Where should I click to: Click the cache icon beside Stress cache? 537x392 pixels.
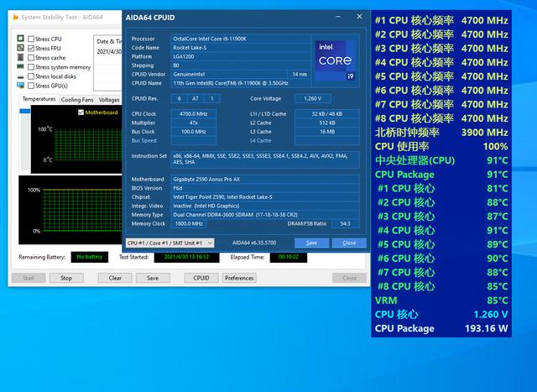click(20, 57)
